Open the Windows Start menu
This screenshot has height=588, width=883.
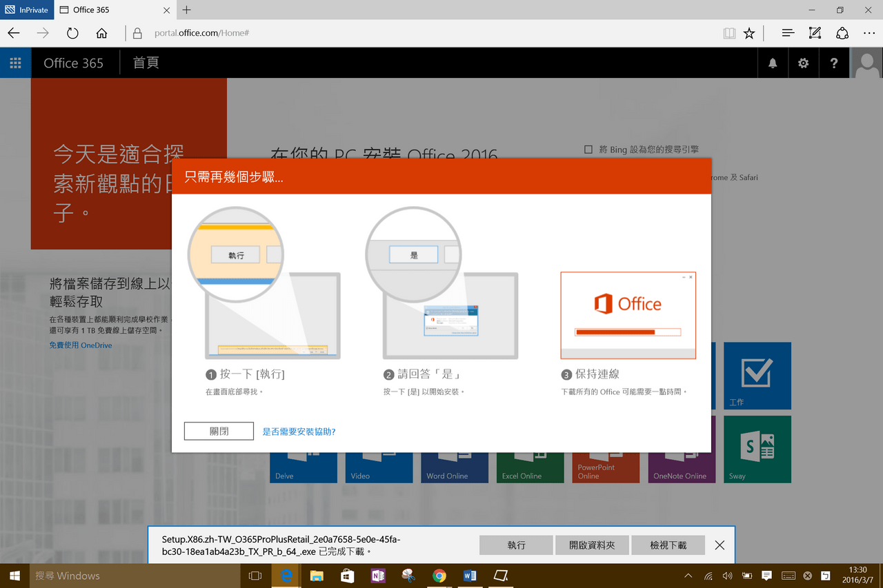pos(15,576)
